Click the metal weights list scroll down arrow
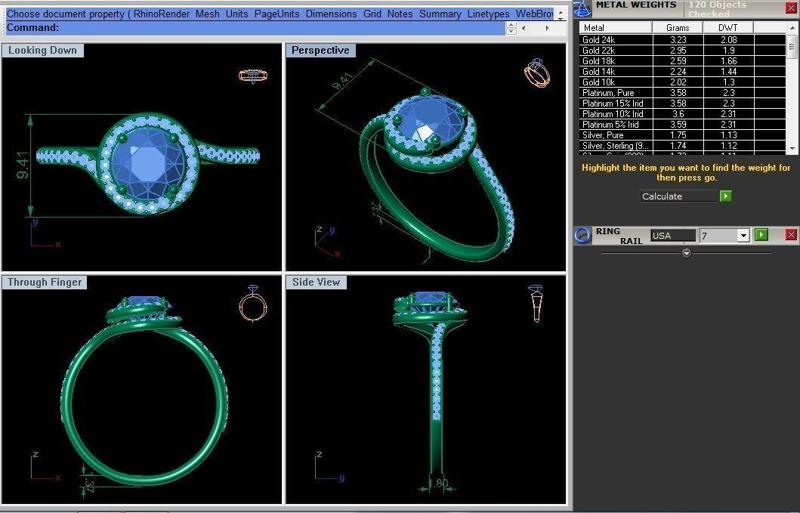This screenshot has height=513, width=800. tap(792, 149)
